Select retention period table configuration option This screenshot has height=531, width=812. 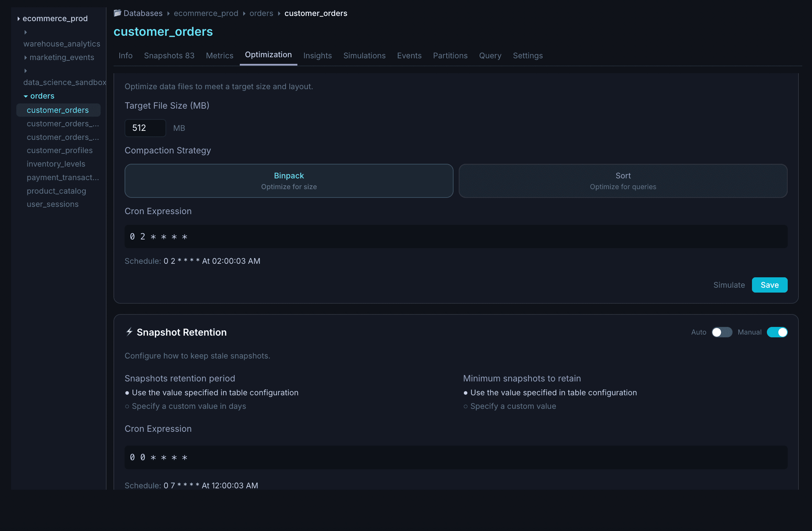pyautogui.click(x=211, y=393)
